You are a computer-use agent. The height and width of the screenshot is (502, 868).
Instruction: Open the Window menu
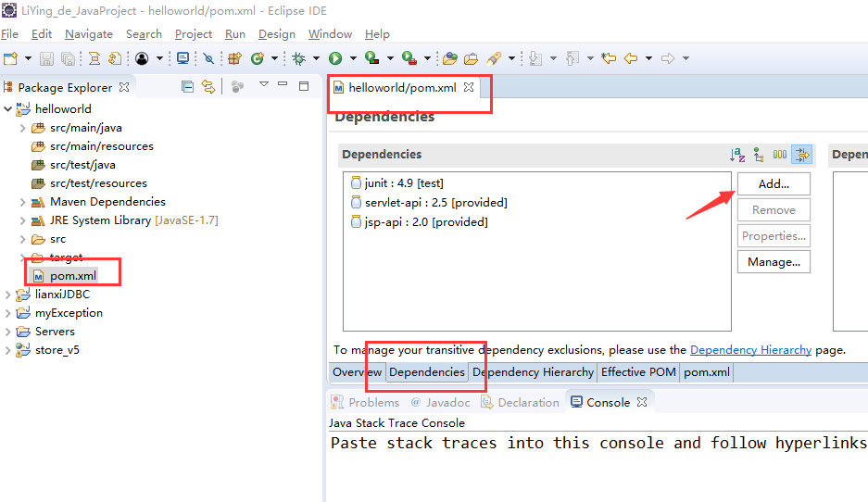point(330,33)
